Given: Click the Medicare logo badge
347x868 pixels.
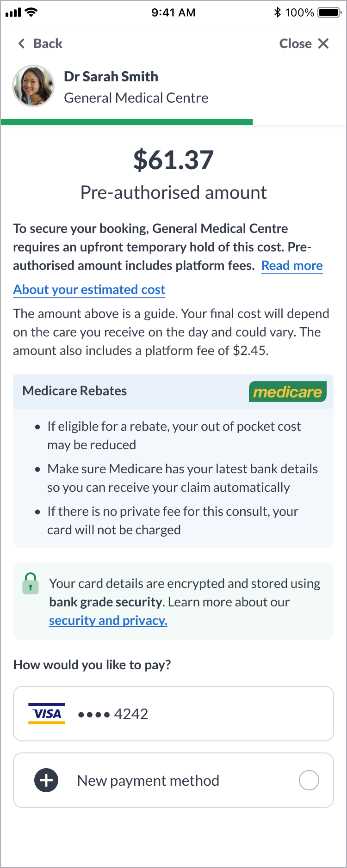Looking at the screenshot, I should 288,391.
